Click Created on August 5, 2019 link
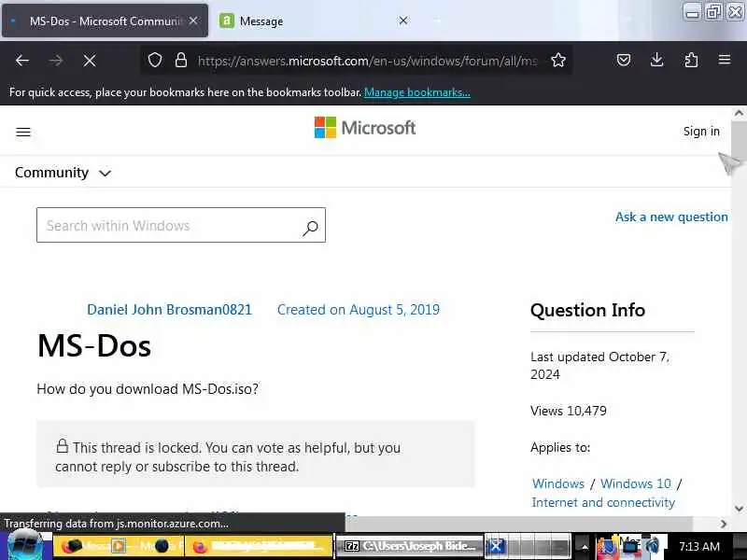The width and height of the screenshot is (747, 560). (x=359, y=310)
